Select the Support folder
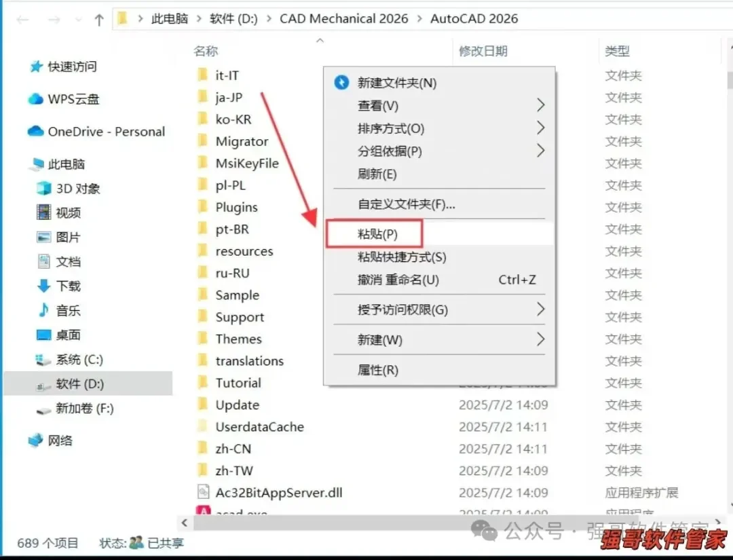This screenshot has height=560, width=733. [240, 317]
